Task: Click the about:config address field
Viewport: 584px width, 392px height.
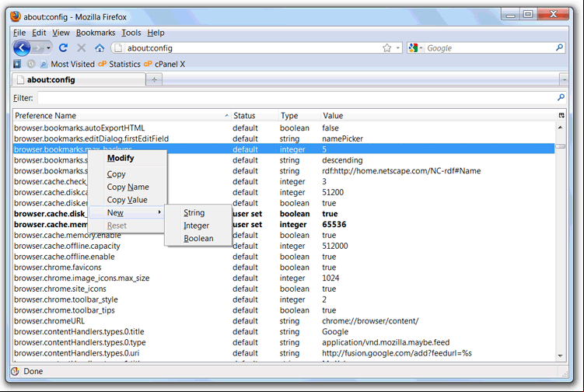Action: [x=253, y=48]
